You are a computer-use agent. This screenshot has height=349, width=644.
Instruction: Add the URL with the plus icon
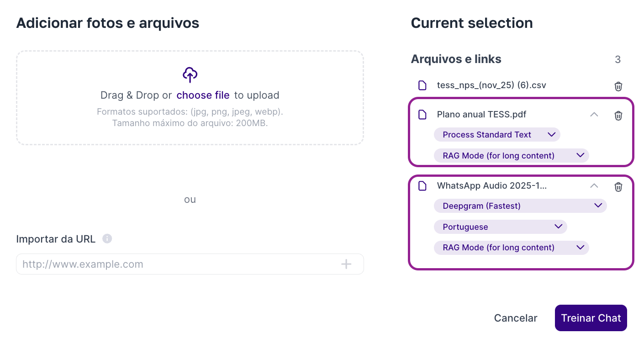346,264
